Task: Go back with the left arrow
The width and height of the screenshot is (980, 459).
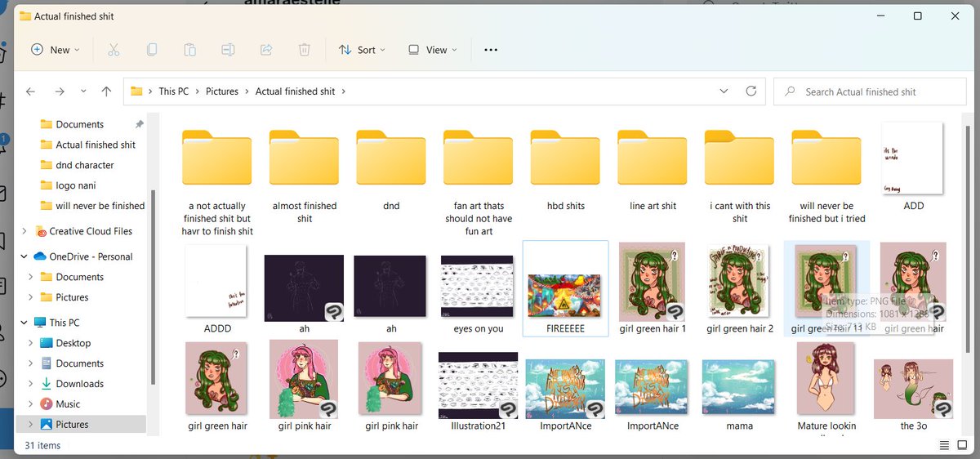Action: tap(31, 91)
